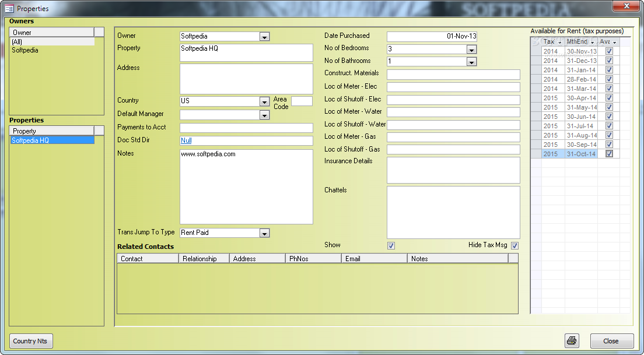Open the No of Bathrooms dropdown
Viewport: 644px width, 355px height.
pos(471,62)
